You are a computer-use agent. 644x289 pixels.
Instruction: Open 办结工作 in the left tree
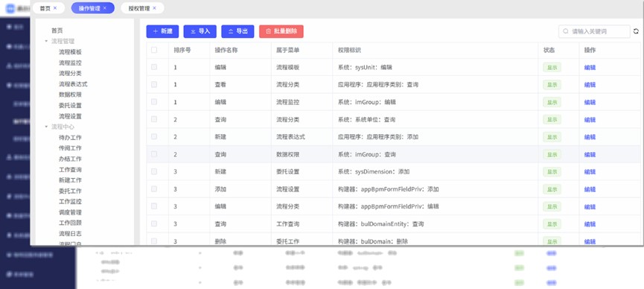70,159
